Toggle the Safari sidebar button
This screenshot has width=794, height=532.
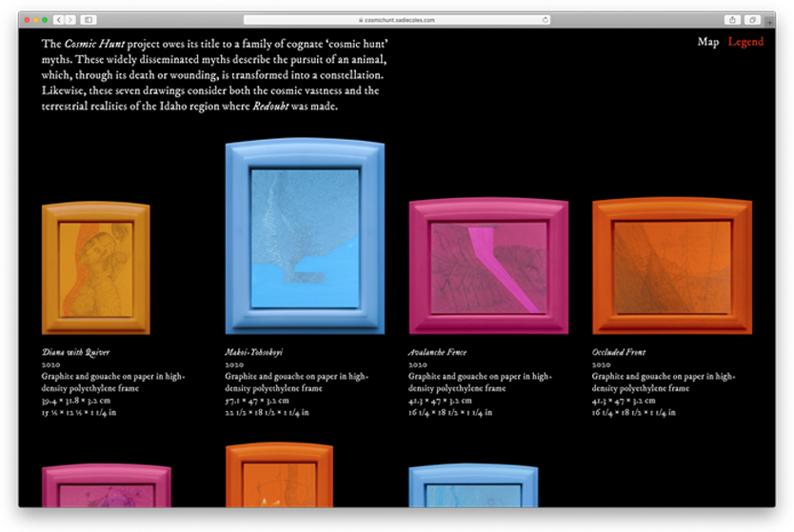(x=88, y=19)
